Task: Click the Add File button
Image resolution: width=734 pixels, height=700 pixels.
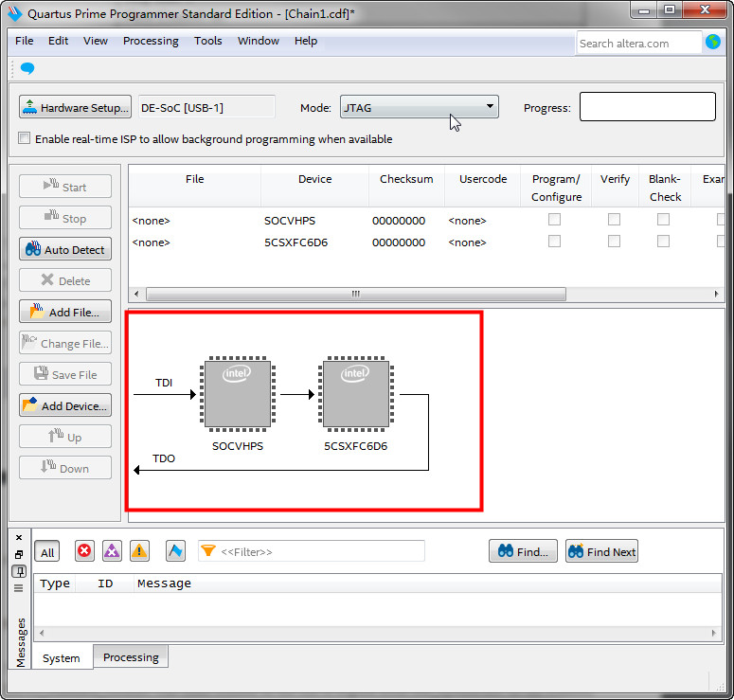Action: (65, 312)
